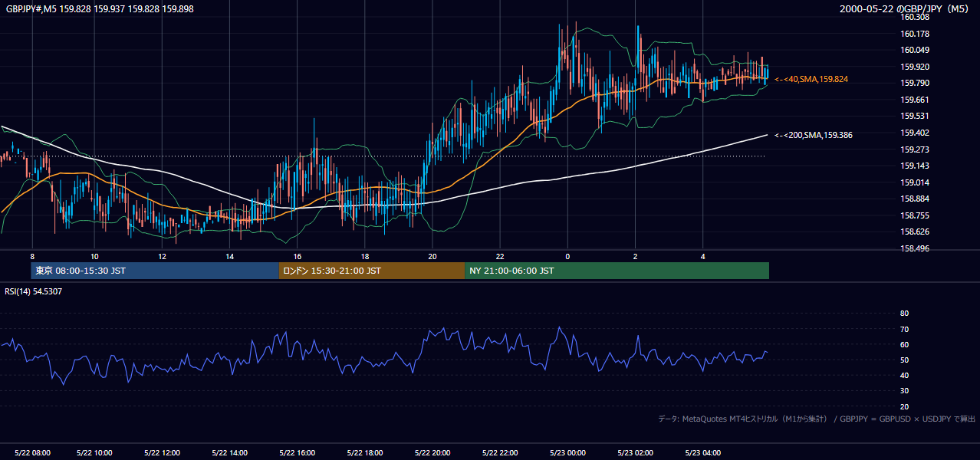
Task: Click the 159.273 price axis value
Action: [x=915, y=149]
